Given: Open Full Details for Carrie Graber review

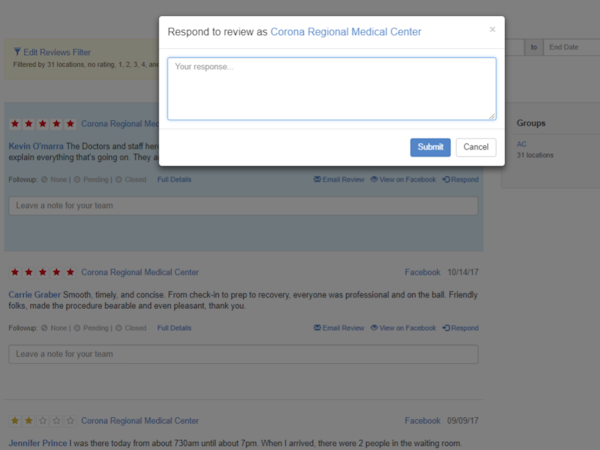Looking at the screenshot, I should [x=174, y=328].
